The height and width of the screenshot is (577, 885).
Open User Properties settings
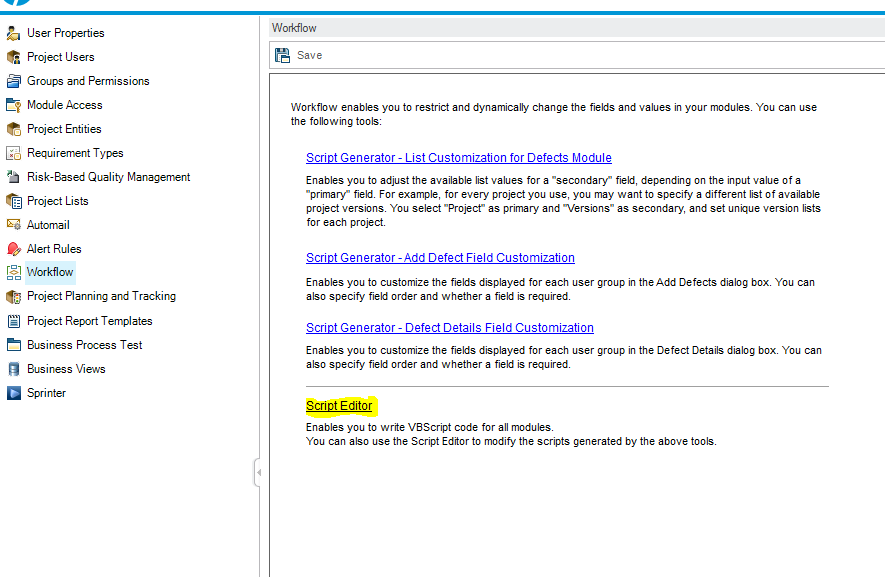coord(65,33)
